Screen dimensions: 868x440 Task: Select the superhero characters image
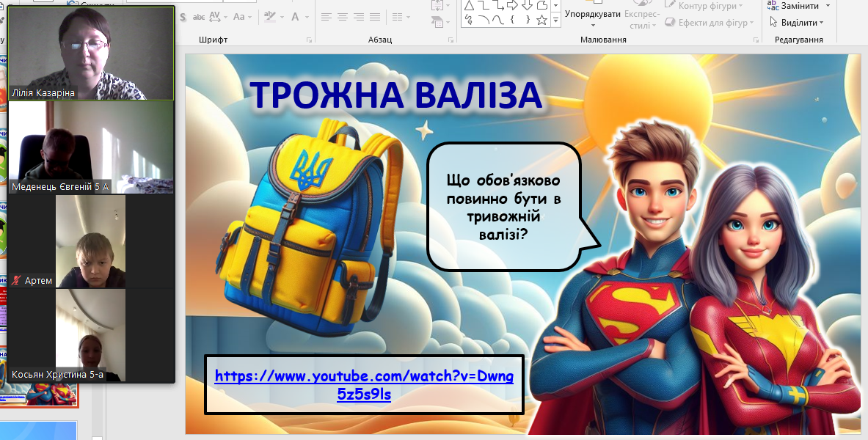[695, 275]
